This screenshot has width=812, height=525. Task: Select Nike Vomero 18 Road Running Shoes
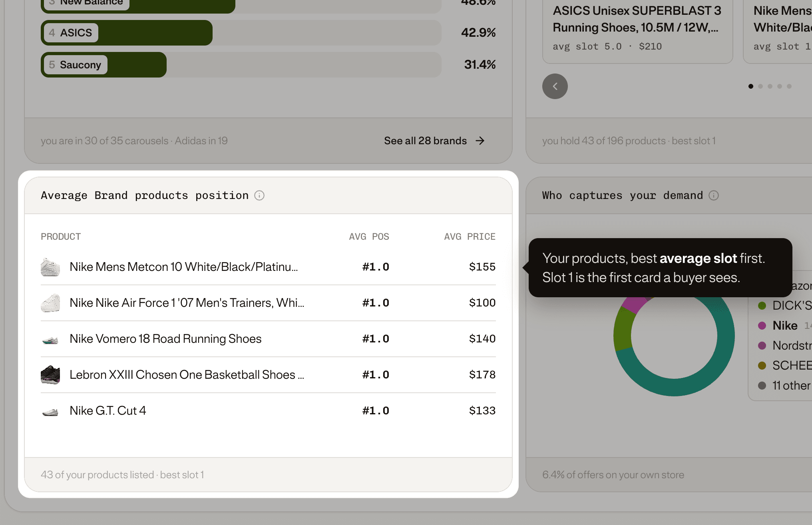pyautogui.click(x=165, y=339)
